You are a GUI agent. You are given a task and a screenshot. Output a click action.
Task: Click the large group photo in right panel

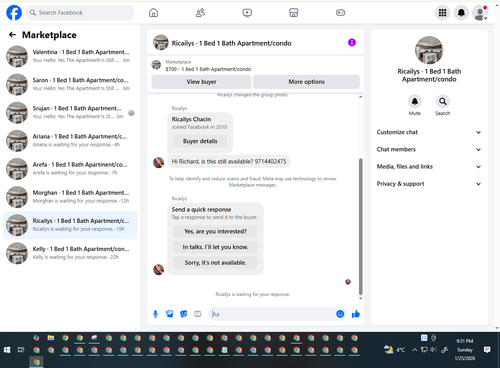click(429, 50)
